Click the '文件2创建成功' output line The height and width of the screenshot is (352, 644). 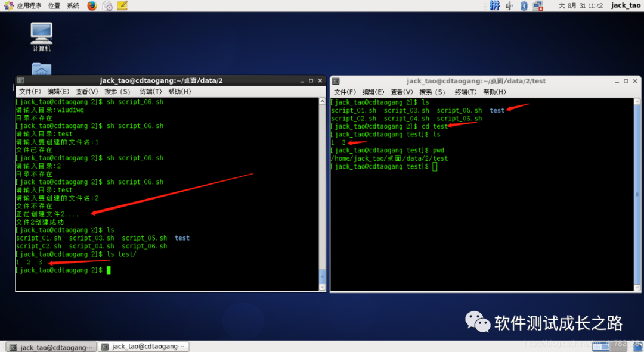click(40, 222)
